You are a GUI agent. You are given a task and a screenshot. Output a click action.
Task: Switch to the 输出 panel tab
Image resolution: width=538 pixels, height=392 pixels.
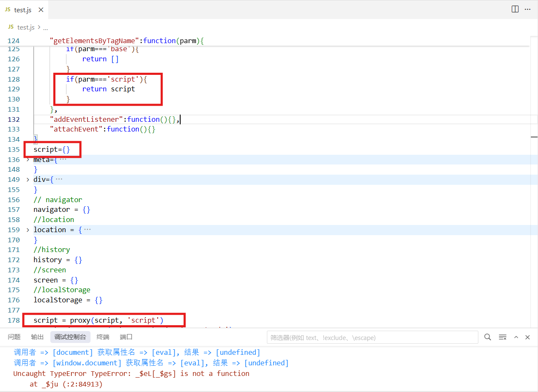point(37,337)
